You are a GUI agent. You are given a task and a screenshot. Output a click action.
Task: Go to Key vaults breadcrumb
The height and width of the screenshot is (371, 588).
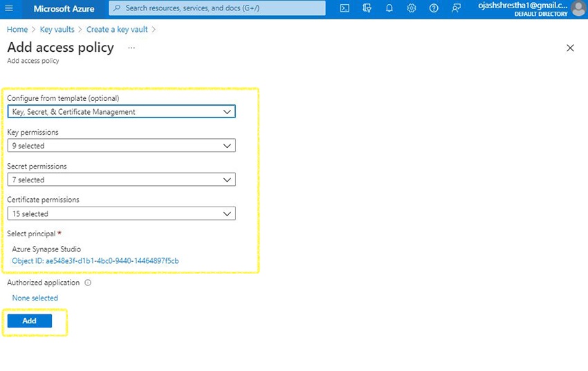coord(57,30)
